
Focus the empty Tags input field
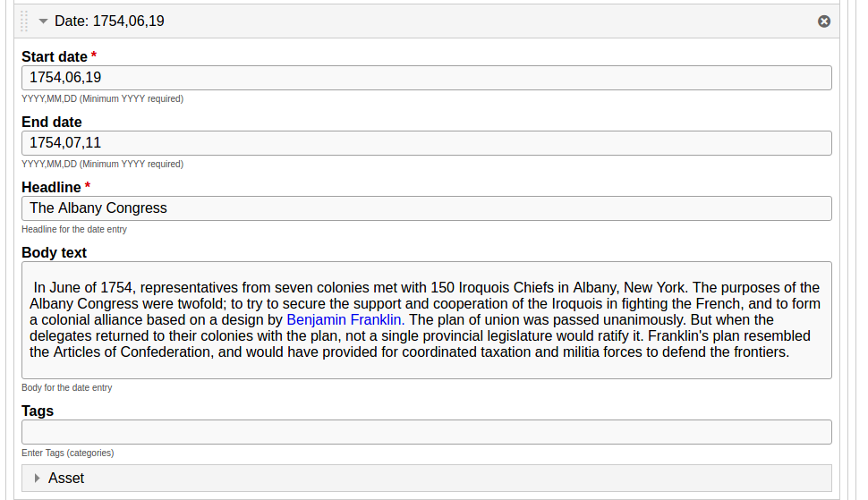[x=426, y=431]
